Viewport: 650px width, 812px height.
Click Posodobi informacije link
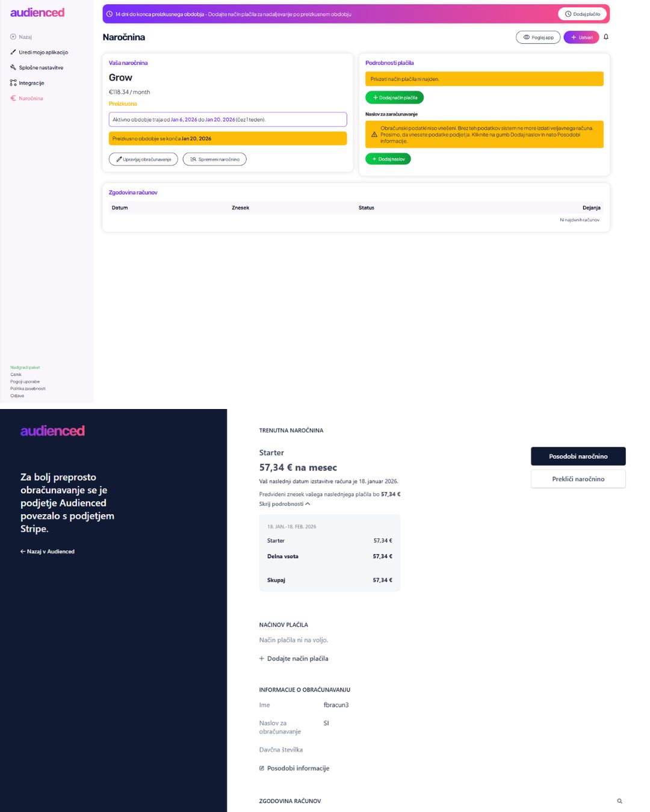298,768
